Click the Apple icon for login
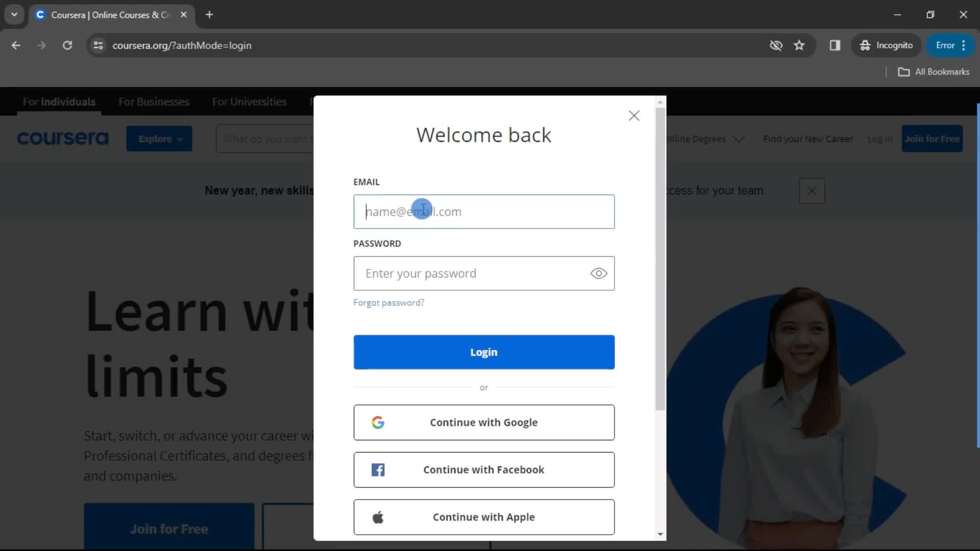 pyautogui.click(x=379, y=517)
